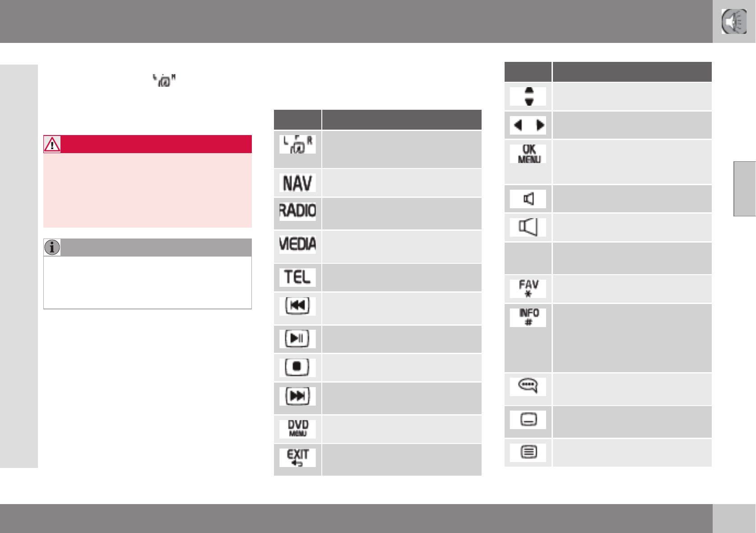Click the speech bubble audio language icon

click(x=528, y=387)
